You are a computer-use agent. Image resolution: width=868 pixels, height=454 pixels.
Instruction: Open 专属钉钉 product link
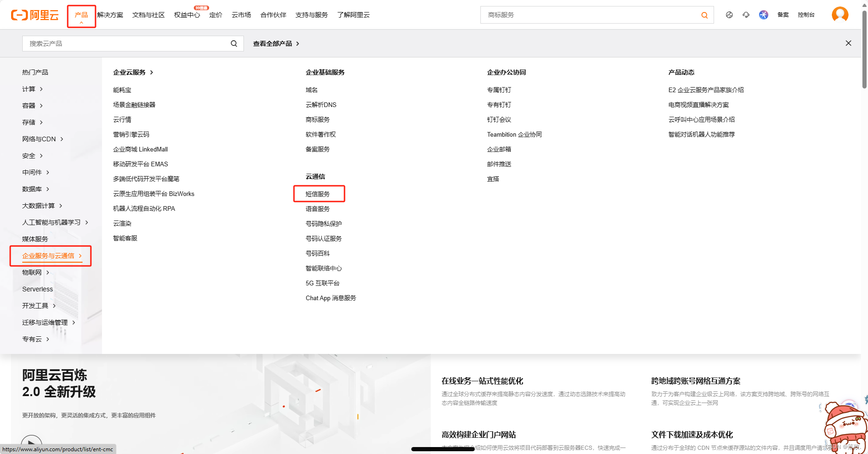pyautogui.click(x=499, y=90)
